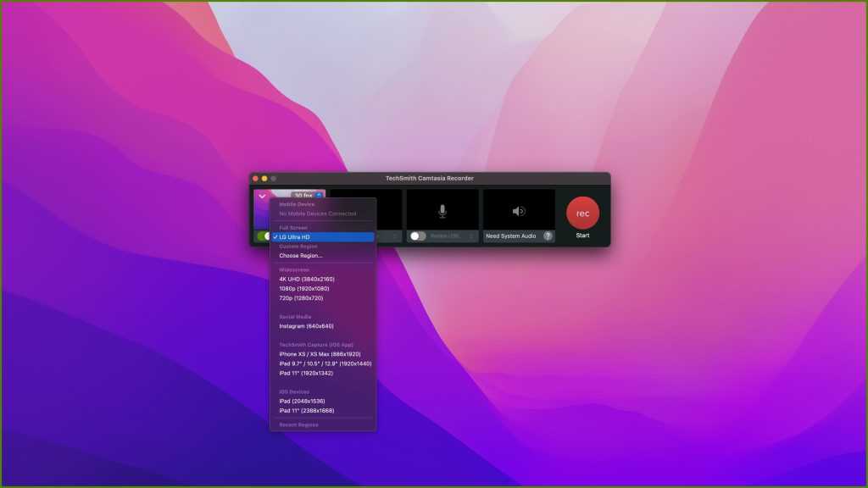Enable the Restek USB microphone toggle

click(x=418, y=236)
